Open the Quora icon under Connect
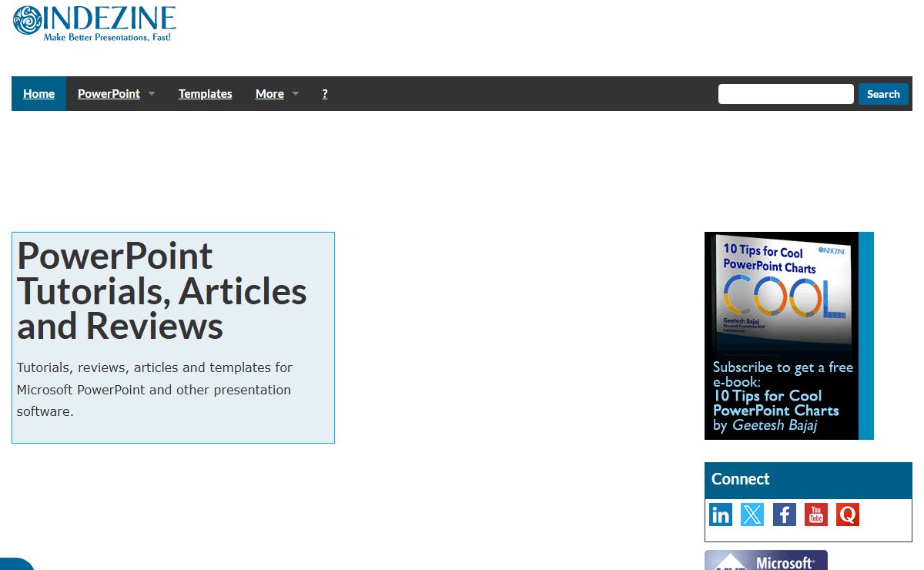Screen dimensions: 924x570 [x=848, y=515]
